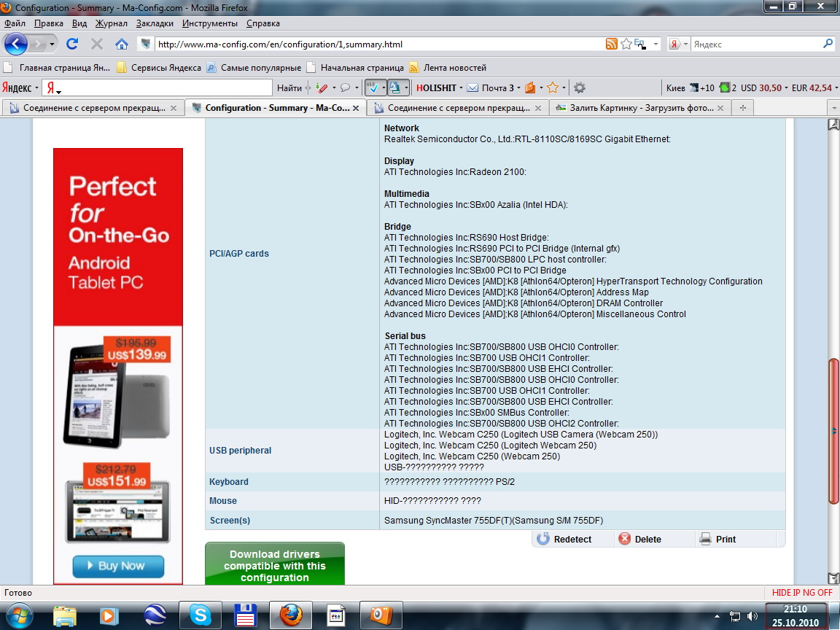Bookmark this page with the star icon
This screenshot has width=840, height=630.
[x=626, y=44]
